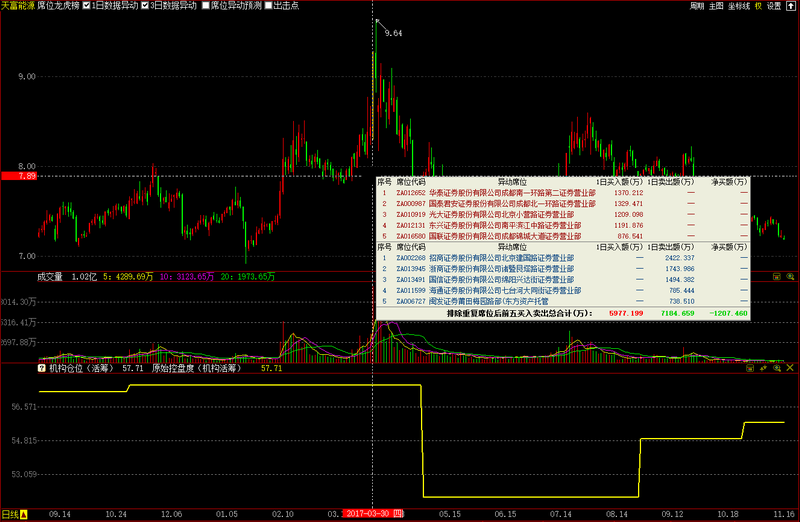
Task: Open the 周期 period dropdown
Action: pyautogui.click(x=697, y=6)
